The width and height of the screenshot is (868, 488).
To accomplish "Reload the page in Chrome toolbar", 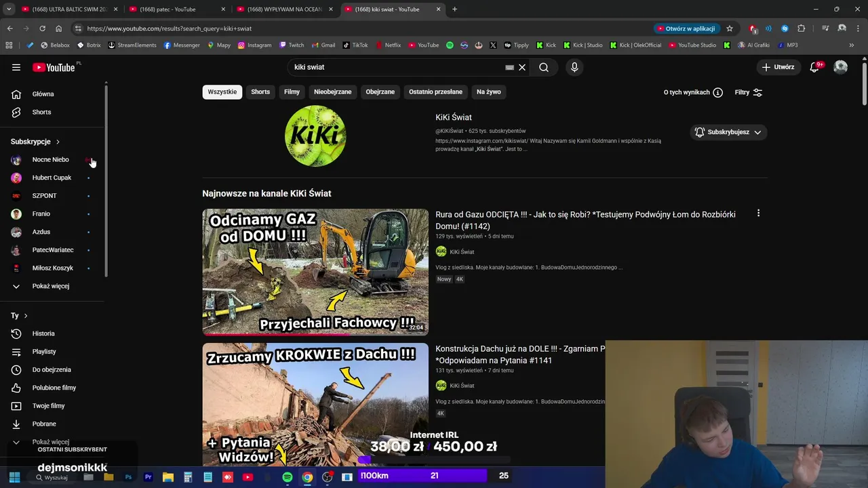I will click(x=42, y=28).
